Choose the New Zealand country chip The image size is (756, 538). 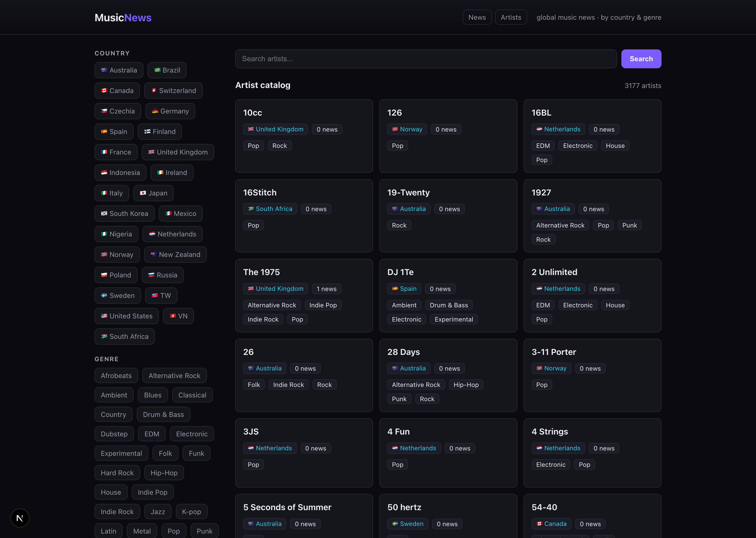click(175, 255)
